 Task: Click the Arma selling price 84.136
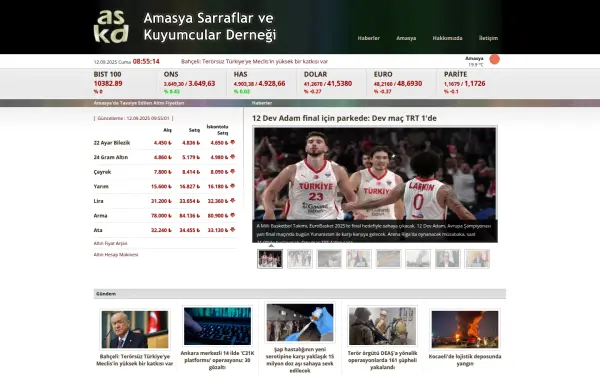click(190, 215)
